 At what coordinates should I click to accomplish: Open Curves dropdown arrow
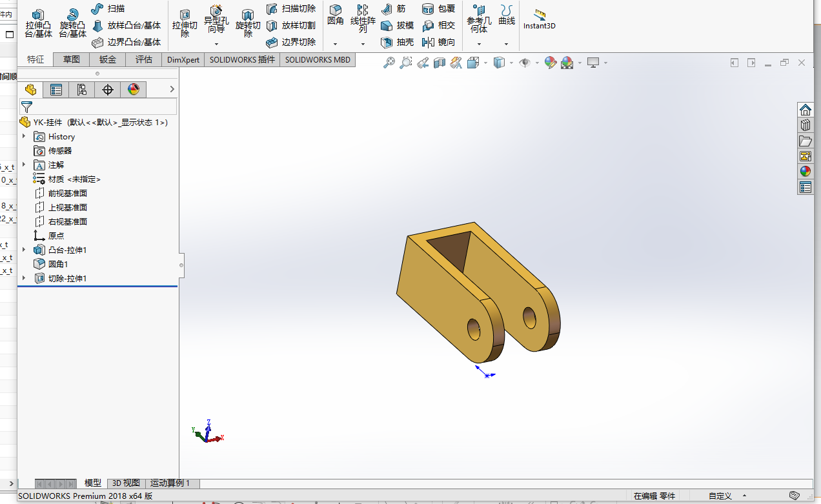tap(507, 45)
